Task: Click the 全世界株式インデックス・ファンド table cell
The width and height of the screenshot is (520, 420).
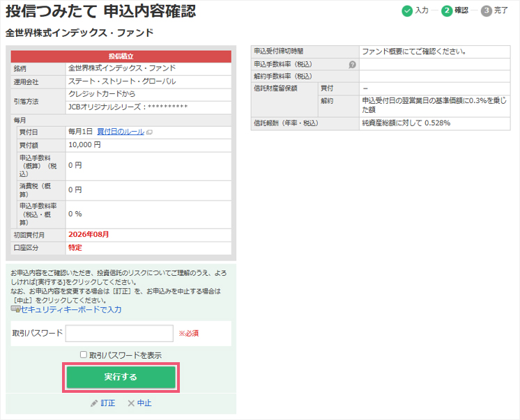Action: (148, 69)
